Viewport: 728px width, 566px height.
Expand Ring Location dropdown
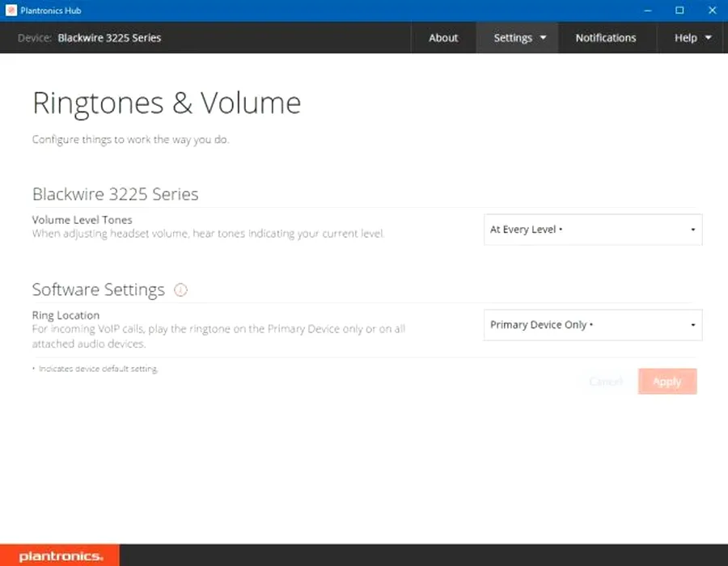tap(593, 325)
